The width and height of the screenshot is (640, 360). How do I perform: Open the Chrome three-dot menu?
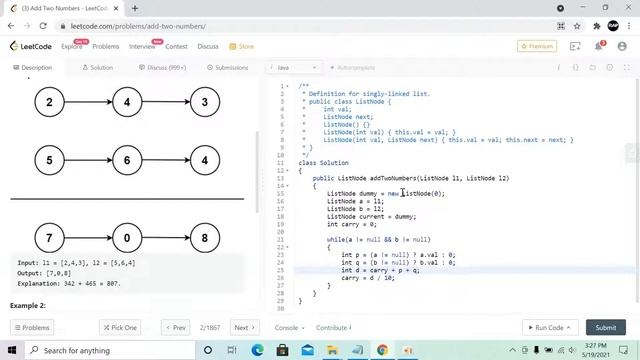tap(629, 26)
